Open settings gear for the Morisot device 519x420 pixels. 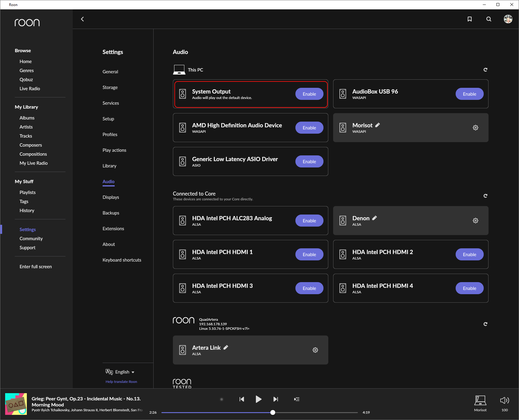click(475, 127)
